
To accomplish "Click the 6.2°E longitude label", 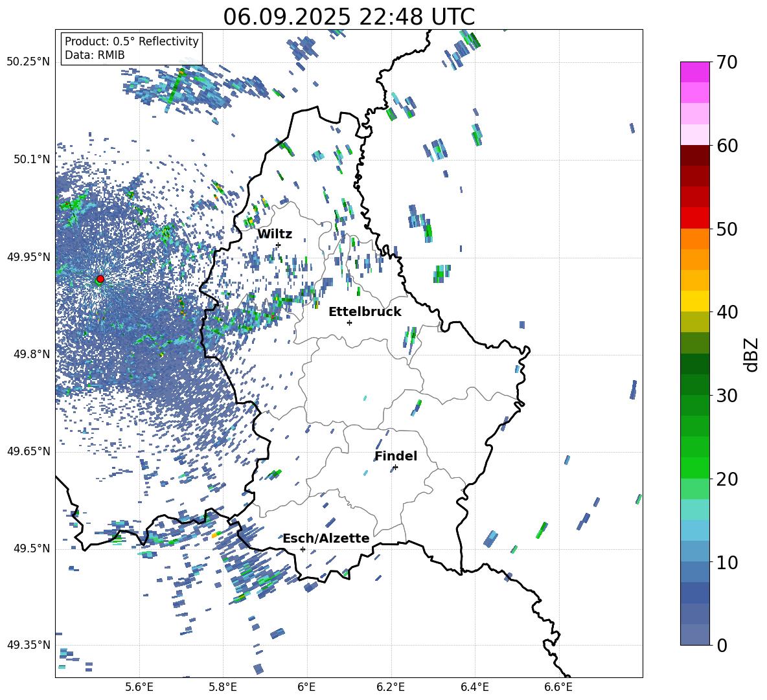I will point(391,687).
